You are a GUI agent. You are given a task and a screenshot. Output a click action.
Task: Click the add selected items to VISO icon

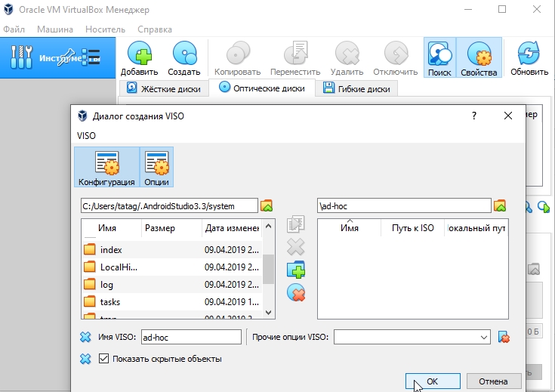(295, 224)
